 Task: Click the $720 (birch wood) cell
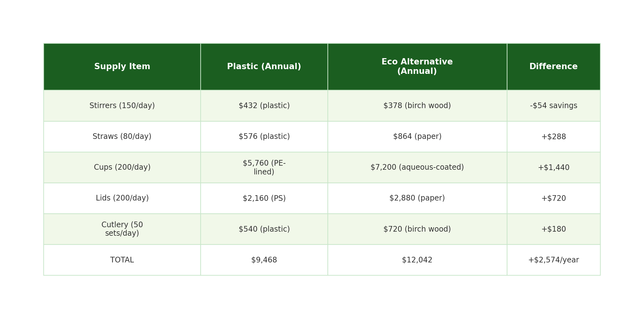[x=417, y=229]
